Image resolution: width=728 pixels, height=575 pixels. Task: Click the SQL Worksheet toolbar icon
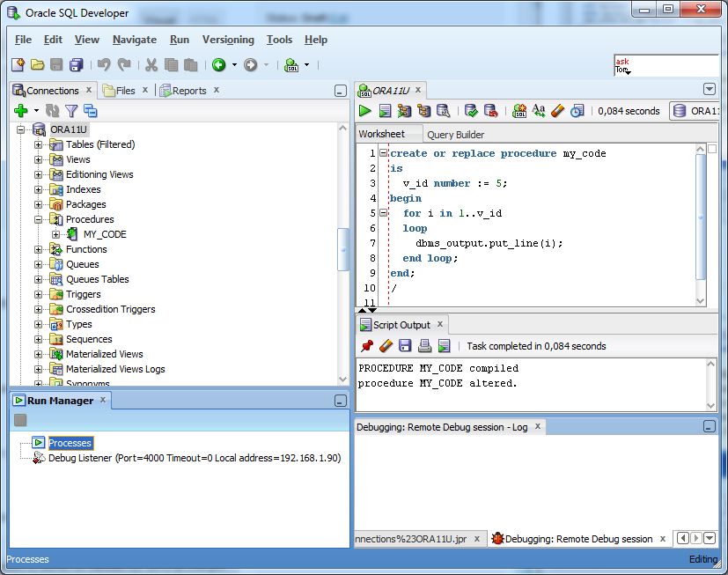pos(291,64)
